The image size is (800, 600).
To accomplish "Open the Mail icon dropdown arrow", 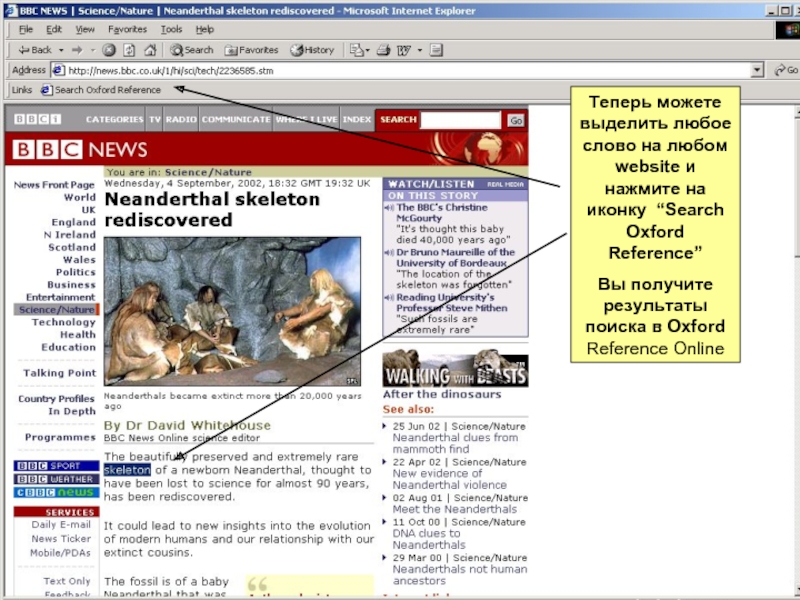I will coord(367,51).
